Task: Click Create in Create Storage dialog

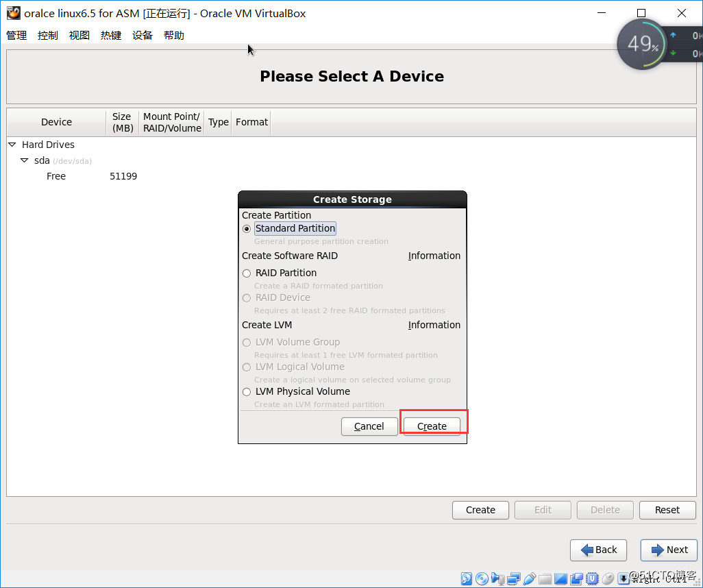Action: coord(432,426)
